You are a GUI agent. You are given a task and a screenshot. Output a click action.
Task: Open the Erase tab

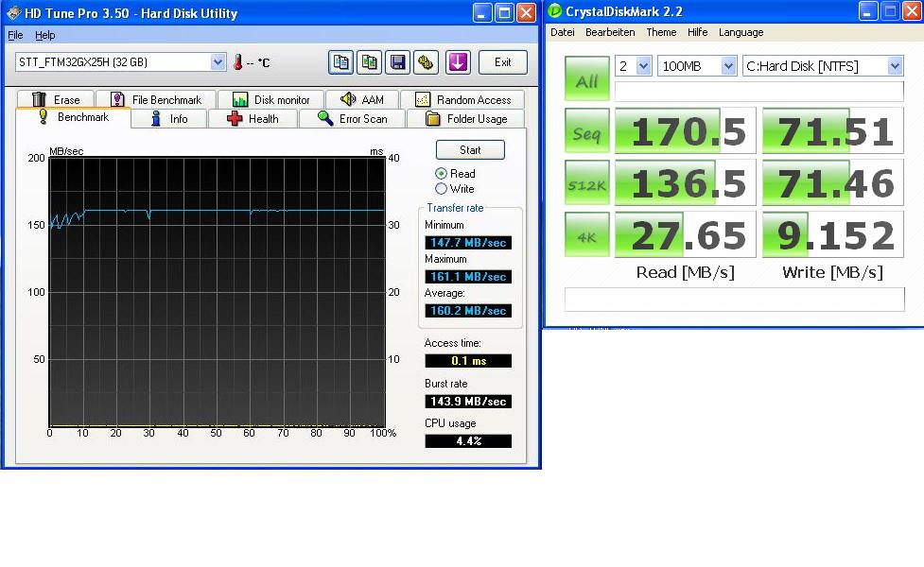tap(56, 99)
